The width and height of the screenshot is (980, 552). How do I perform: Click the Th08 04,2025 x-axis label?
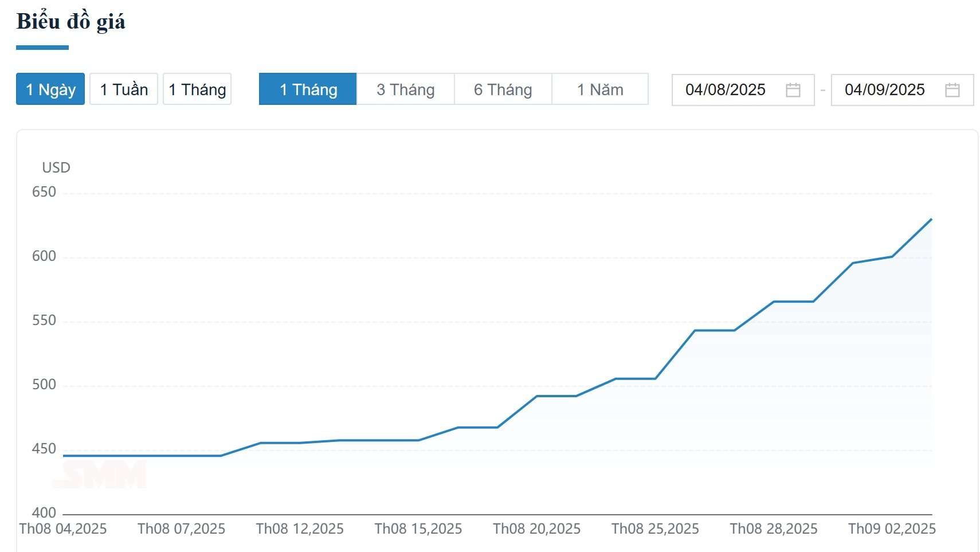[x=63, y=528]
